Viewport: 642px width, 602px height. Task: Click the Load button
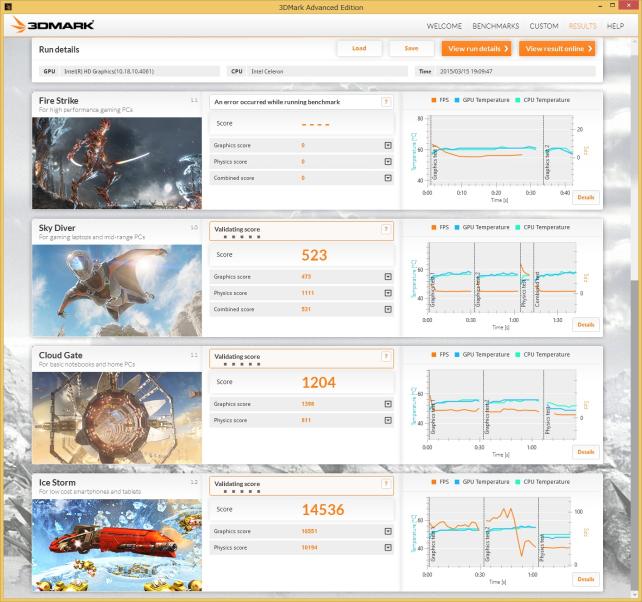[x=359, y=48]
